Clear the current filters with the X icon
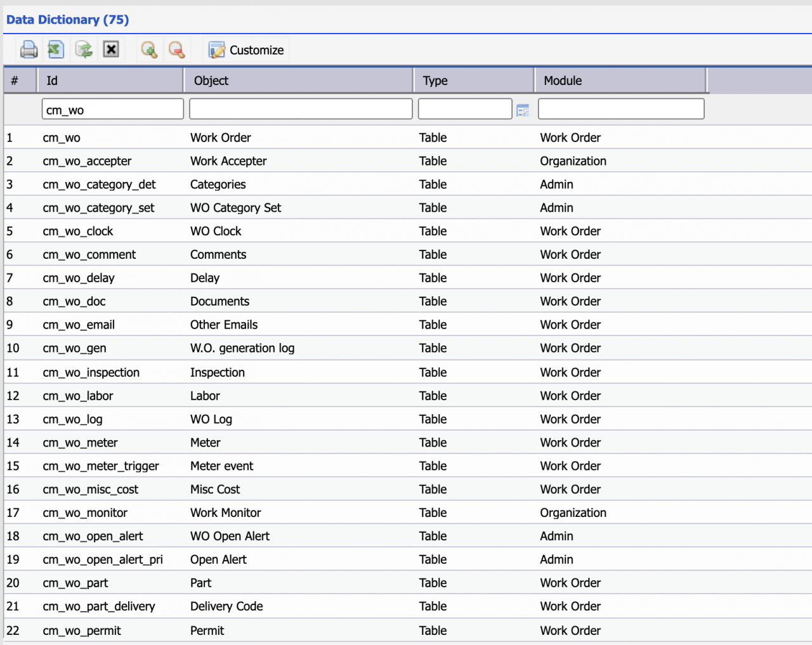This screenshot has height=645, width=812. coord(111,49)
